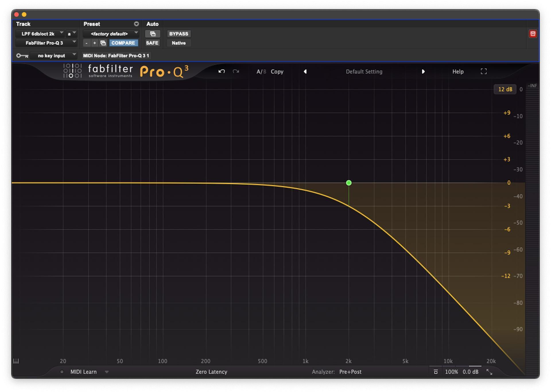Viewport: 551px width, 392px height.
Task: Toggle SAFE mode in the Auto section
Action: [x=152, y=43]
